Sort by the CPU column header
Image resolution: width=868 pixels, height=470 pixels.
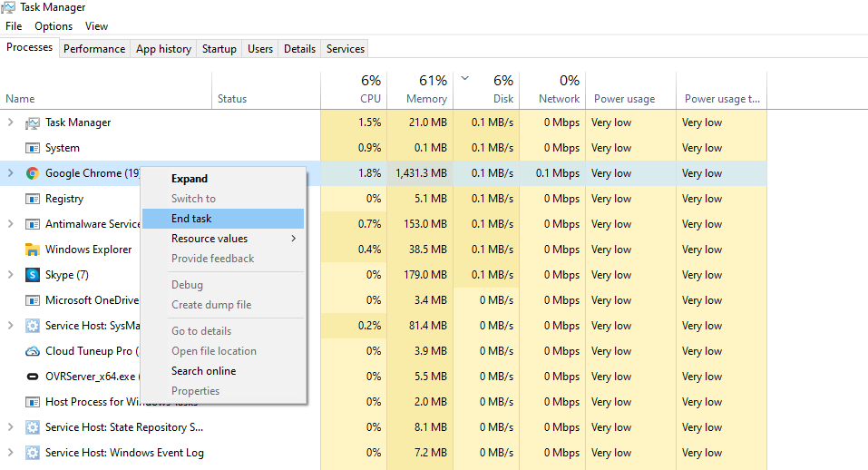354,91
